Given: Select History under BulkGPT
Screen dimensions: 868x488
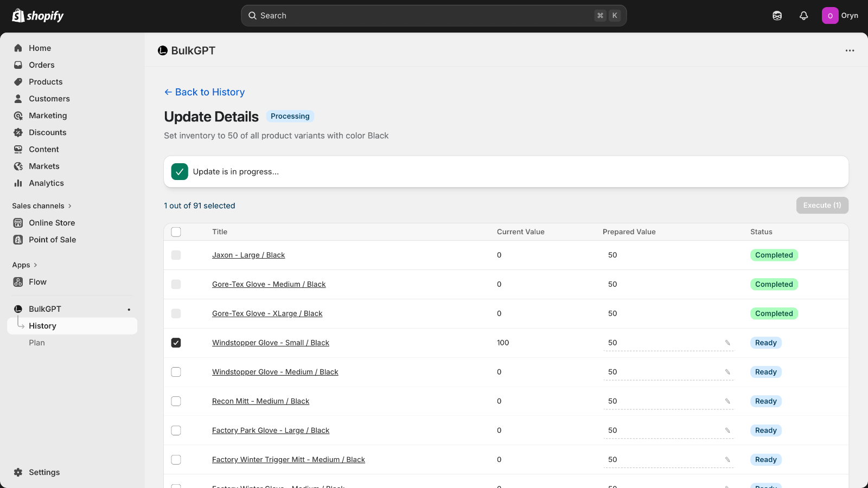Looking at the screenshot, I should (x=43, y=326).
